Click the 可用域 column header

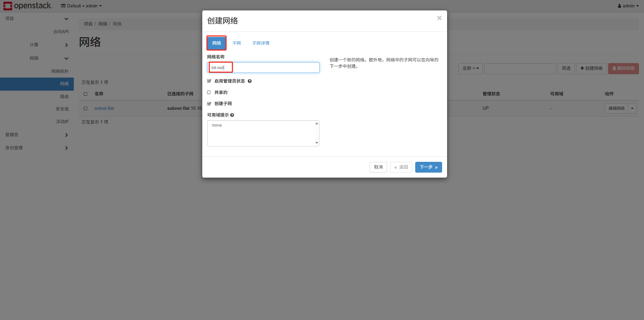(x=556, y=94)
